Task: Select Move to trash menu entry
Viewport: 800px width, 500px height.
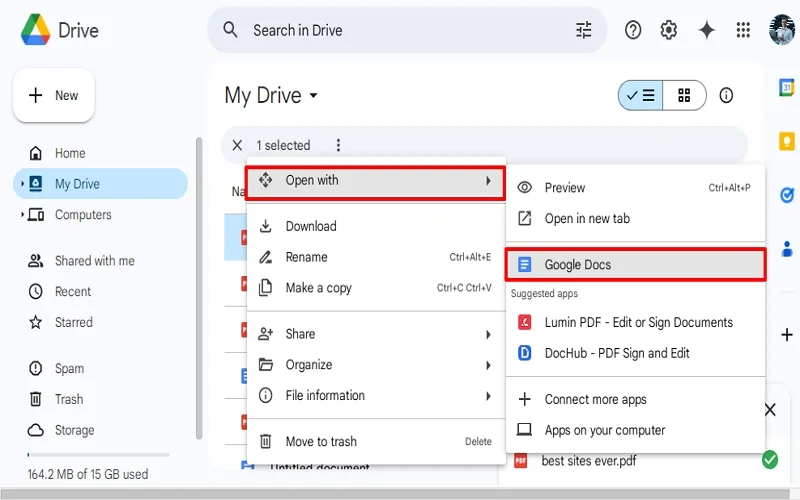Action: (376, 441)
